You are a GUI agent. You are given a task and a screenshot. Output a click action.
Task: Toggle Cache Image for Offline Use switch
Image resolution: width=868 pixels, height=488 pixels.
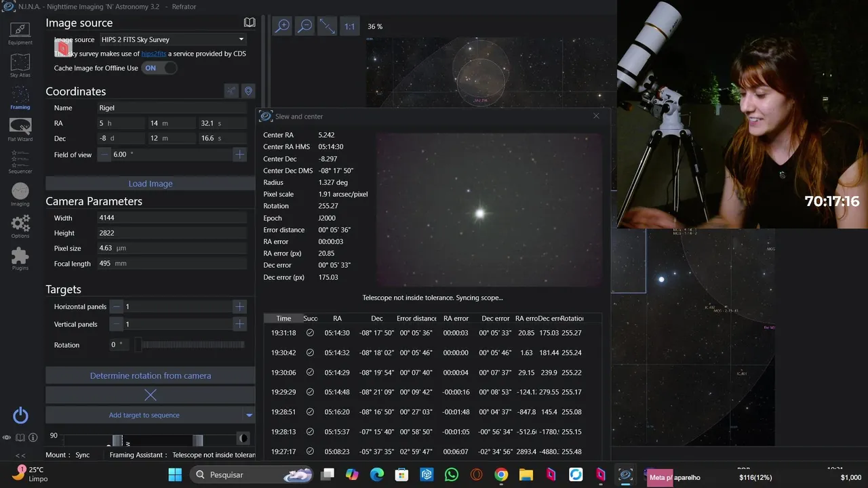tap(159, 68)
